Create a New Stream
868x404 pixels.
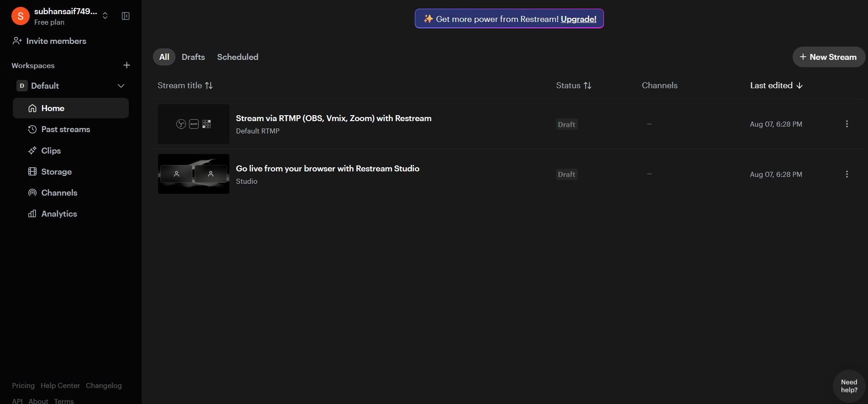[829, 57]
